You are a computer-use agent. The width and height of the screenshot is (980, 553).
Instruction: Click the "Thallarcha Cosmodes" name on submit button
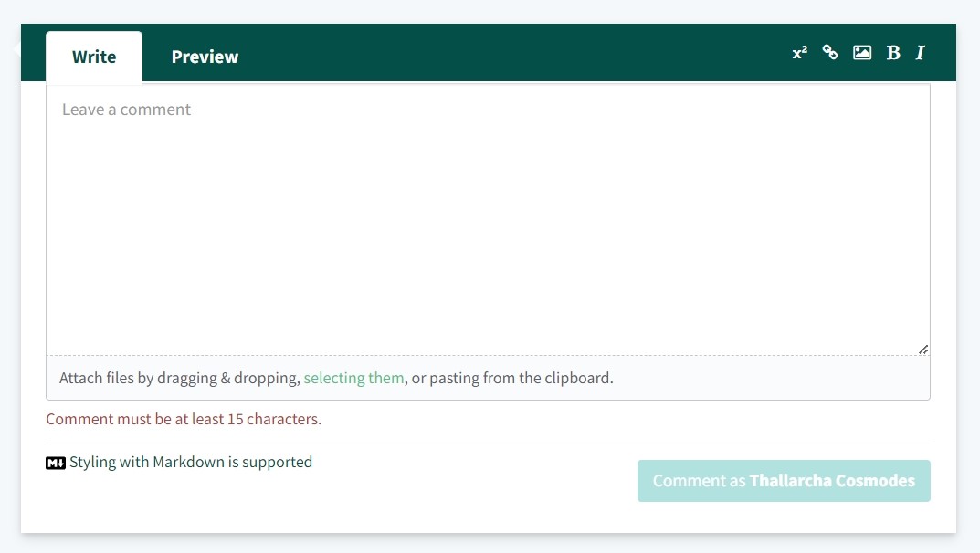[x=832, y=481]
